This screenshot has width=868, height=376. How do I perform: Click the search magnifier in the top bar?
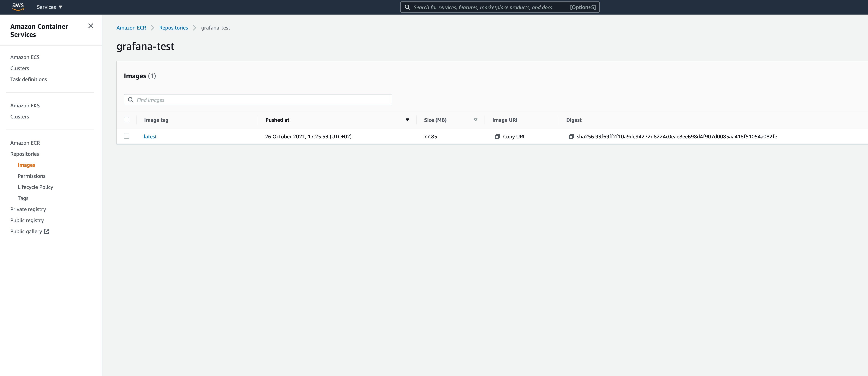tap(407, 7)
